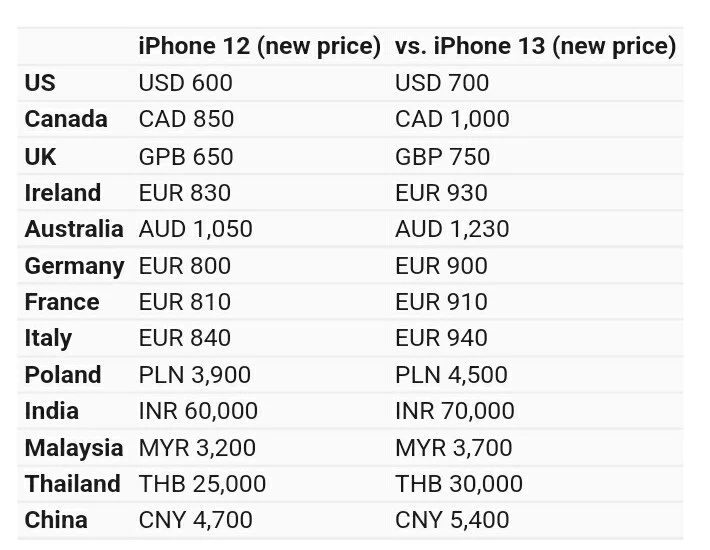710x550 pixels.
Task: Select the THB 25,000 cell
Action: point(202,484)
